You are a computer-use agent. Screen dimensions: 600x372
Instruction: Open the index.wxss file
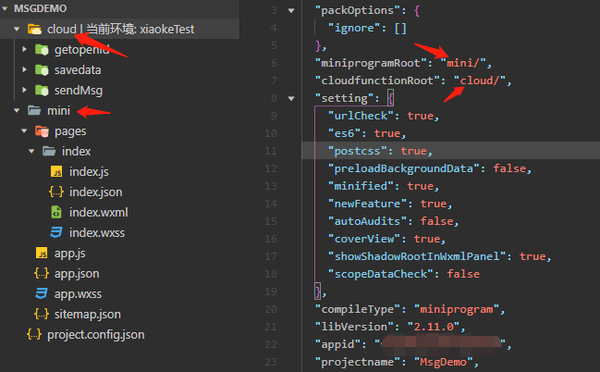(97, 233)
